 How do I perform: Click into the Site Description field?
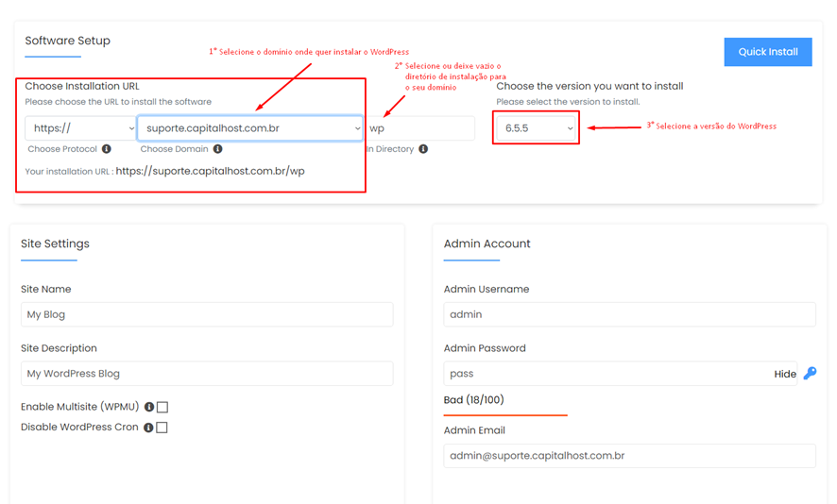207,374
